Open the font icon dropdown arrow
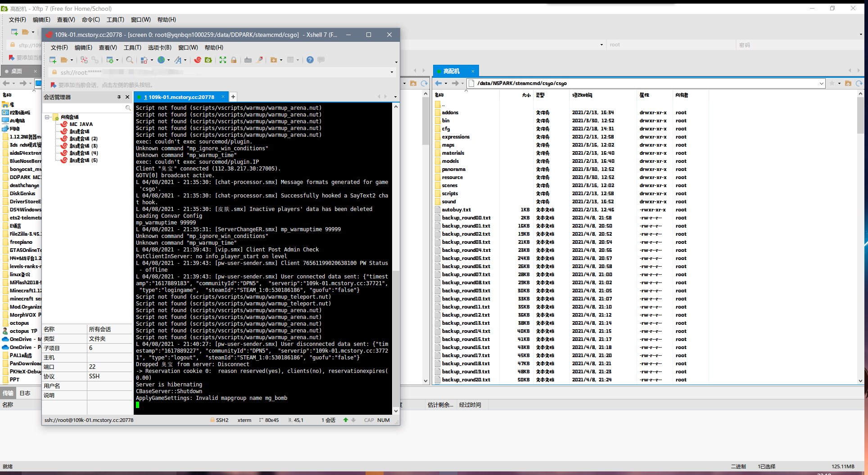The image size is (868, 475). tap(185, 60)
